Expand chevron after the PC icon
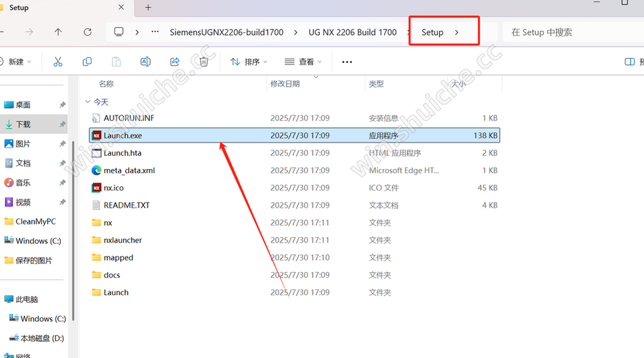The width and height of the screenshot is (644, 358). pyautogui.click(x=137, y=32)
